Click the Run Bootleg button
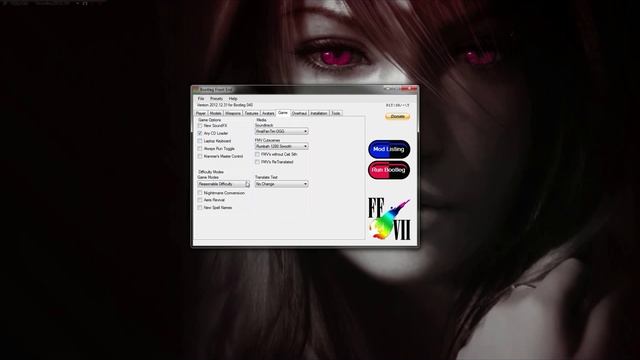Image resolution: width=640 pixels, height=360 pixels. point(389,170)
